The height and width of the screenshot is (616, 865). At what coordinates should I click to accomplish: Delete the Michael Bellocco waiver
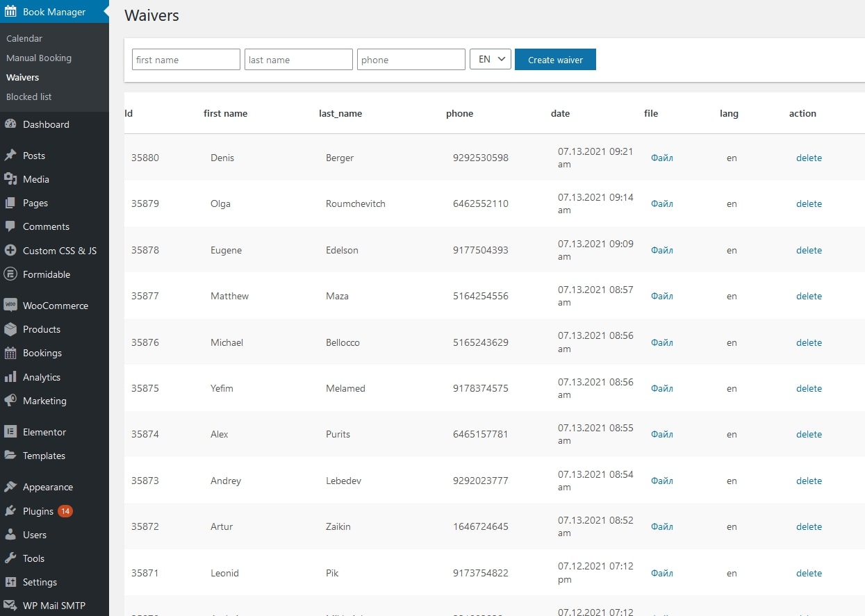click(809, 342)
